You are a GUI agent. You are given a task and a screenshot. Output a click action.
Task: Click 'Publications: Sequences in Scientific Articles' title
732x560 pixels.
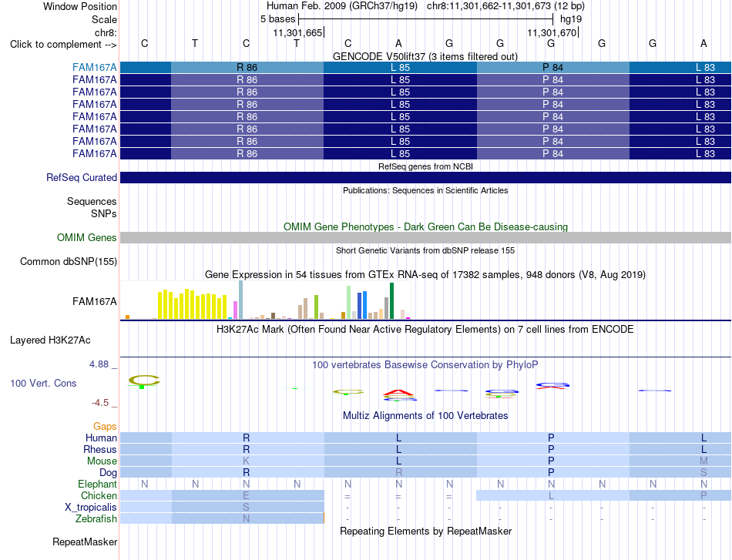(425, 190)
